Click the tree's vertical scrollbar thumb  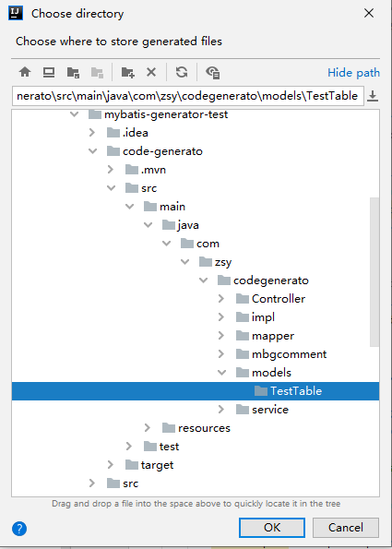click(374, 272)
